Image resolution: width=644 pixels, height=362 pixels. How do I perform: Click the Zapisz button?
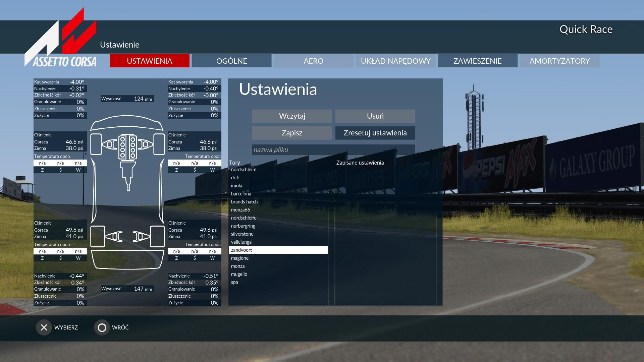pyautogui.click(x=292, y=133)
